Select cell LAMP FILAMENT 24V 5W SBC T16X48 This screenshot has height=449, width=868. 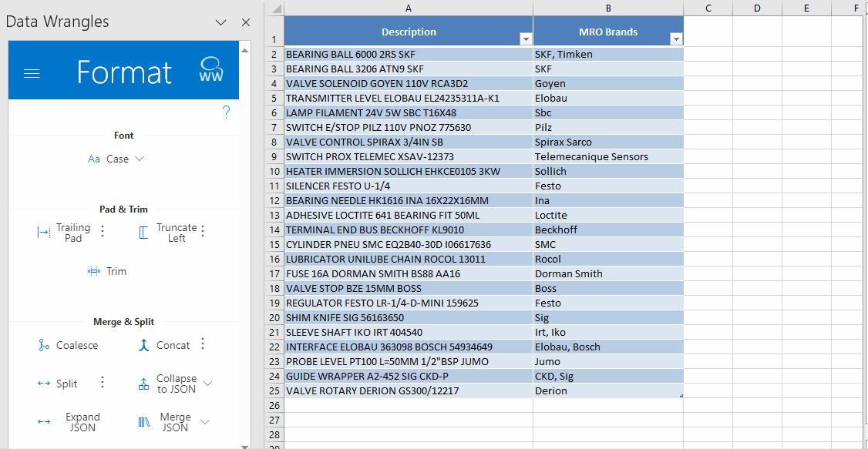(409, 112)
